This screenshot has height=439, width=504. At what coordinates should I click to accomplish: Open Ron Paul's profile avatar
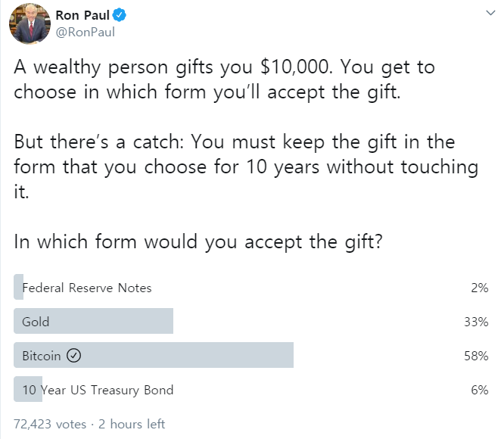coord(30,23)
